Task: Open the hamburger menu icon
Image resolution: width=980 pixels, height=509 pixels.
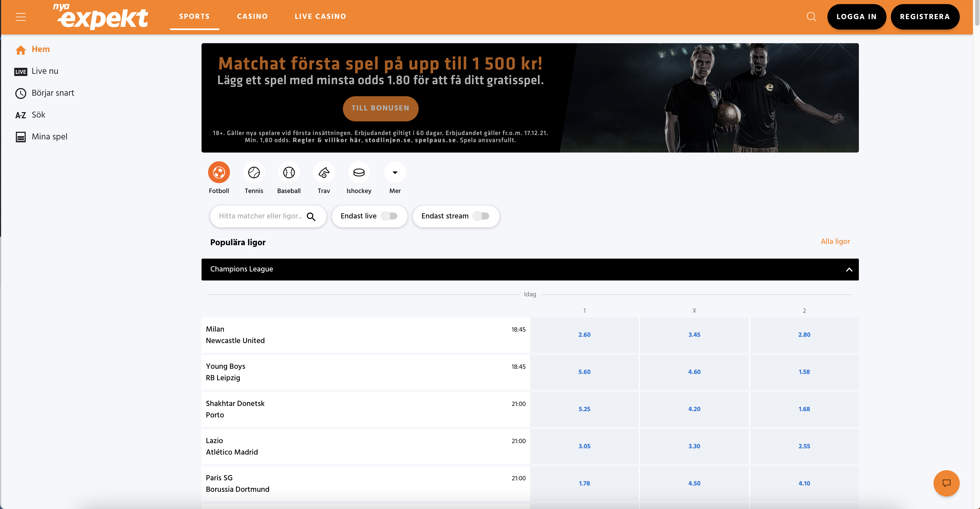Action: click(x=21, y=17)
